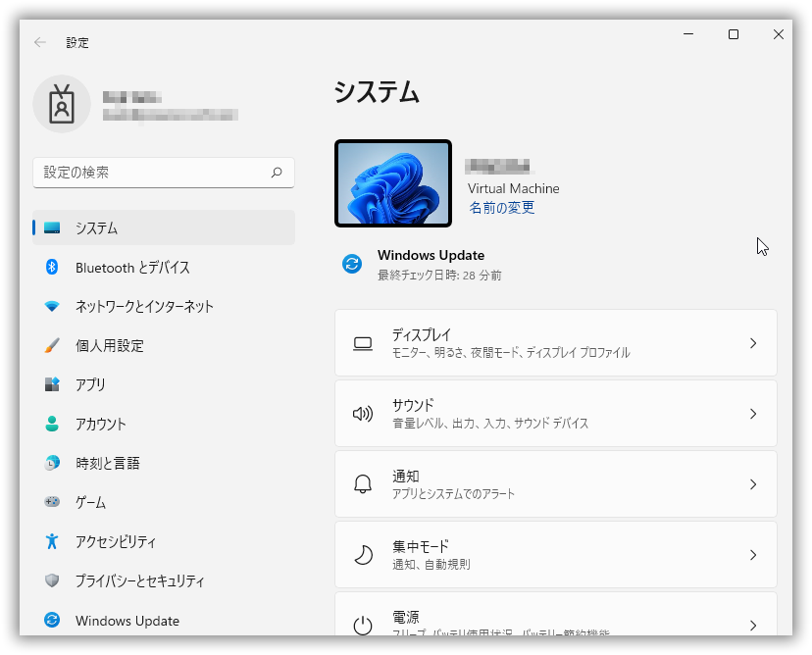Open 時刻と言語 settings
The width and height of the screenshot is (812, 655).
tap(164, 463)
